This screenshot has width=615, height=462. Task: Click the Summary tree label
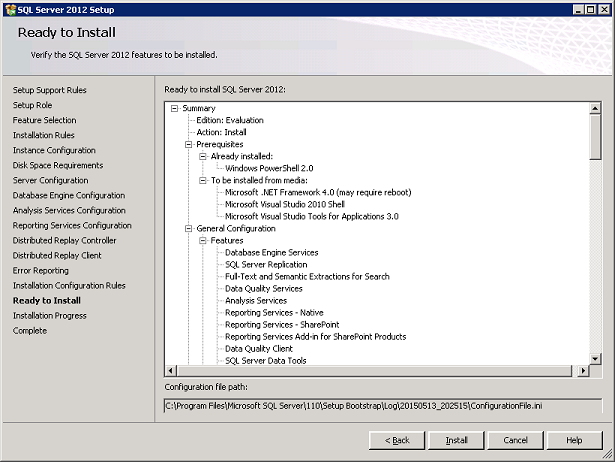tap(199, 108)
